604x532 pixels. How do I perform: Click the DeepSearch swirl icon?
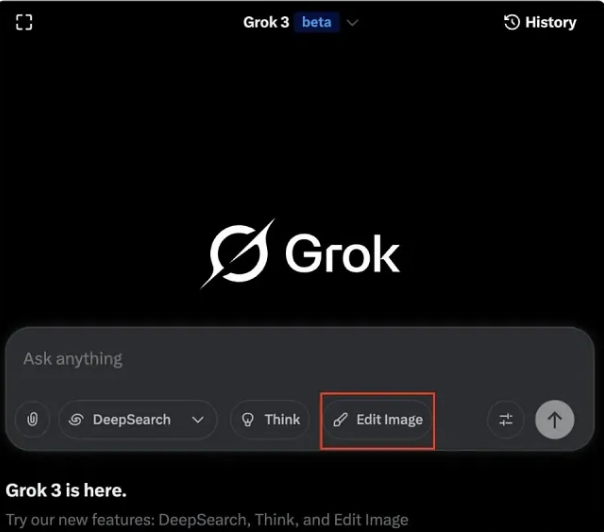[76, 420]
